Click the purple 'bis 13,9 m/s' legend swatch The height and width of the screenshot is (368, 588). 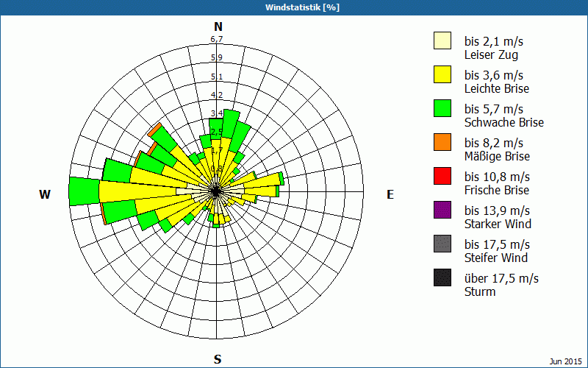(x=442, y=210)
